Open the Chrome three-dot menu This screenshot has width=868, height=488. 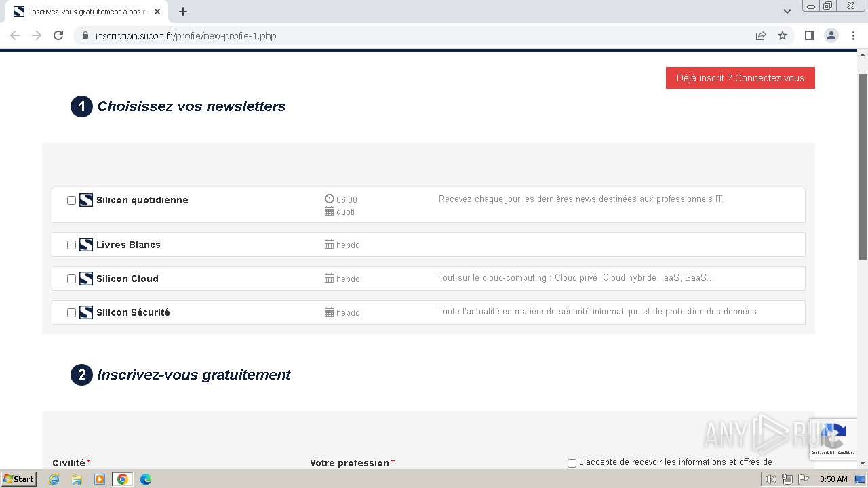(853, 35)
